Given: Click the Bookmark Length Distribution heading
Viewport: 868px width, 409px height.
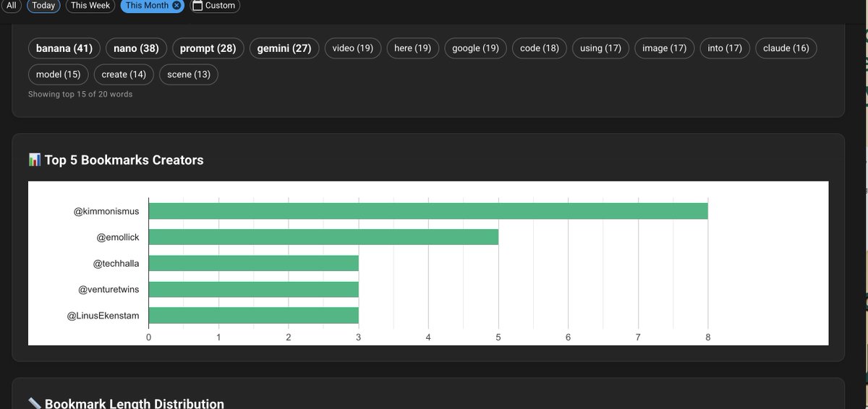Looking at the screenshot, I should tap(134, 404).
